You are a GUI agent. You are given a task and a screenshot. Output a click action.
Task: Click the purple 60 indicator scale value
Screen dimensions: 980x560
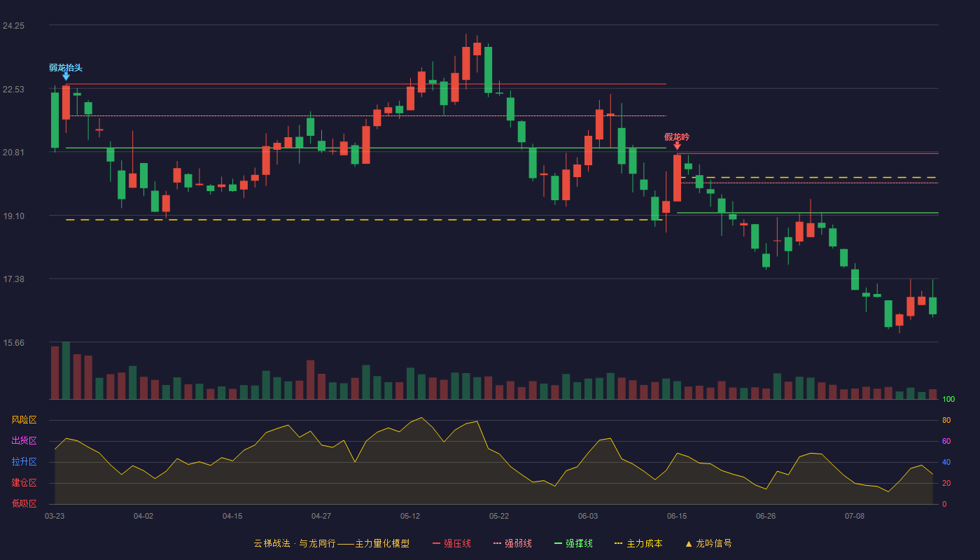[946, 442]
